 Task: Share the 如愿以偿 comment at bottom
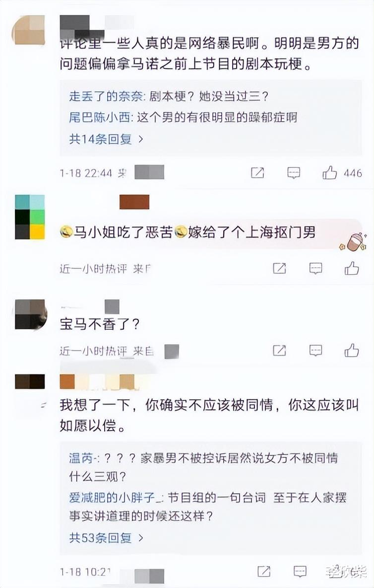tap(264, 571)
